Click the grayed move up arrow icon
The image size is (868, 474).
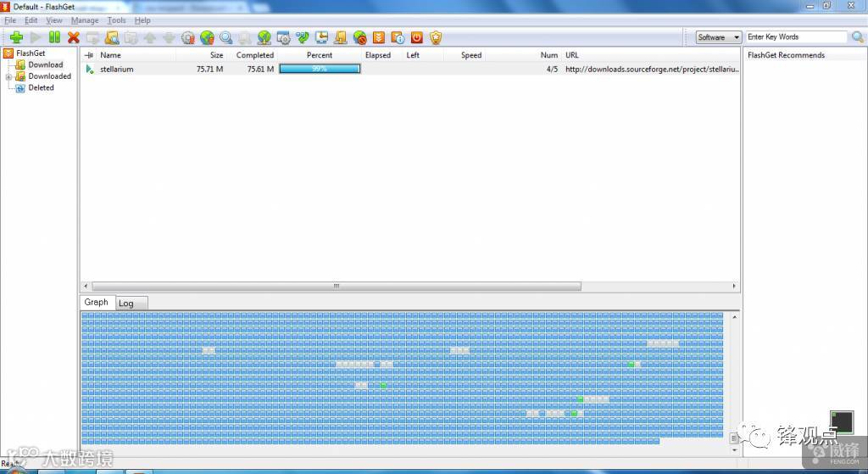point(149,37)
